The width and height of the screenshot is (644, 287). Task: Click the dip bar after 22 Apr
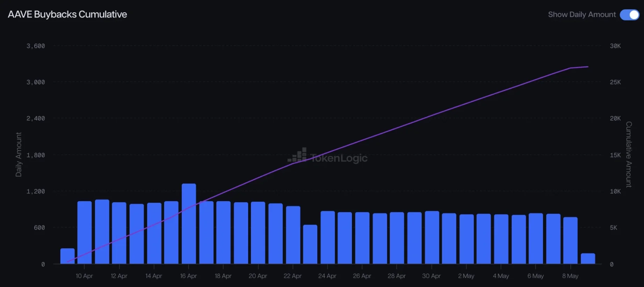click(x=310, y=244)
